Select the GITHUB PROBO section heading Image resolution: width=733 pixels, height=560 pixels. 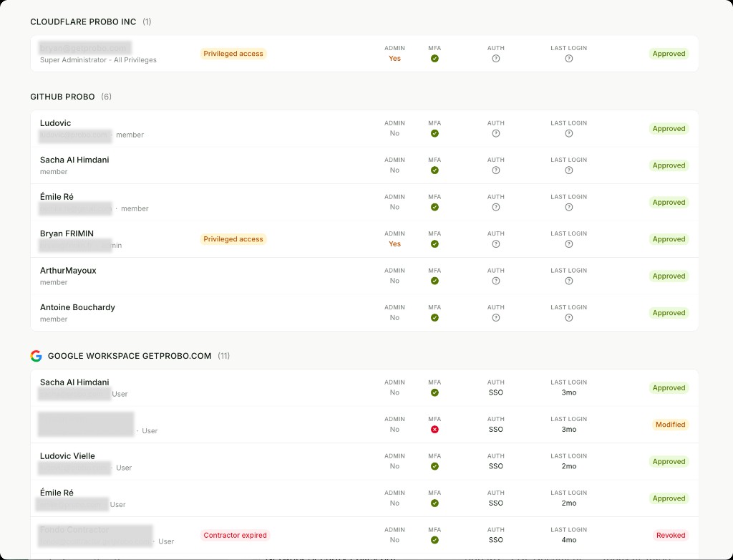(x=63, y=97)
